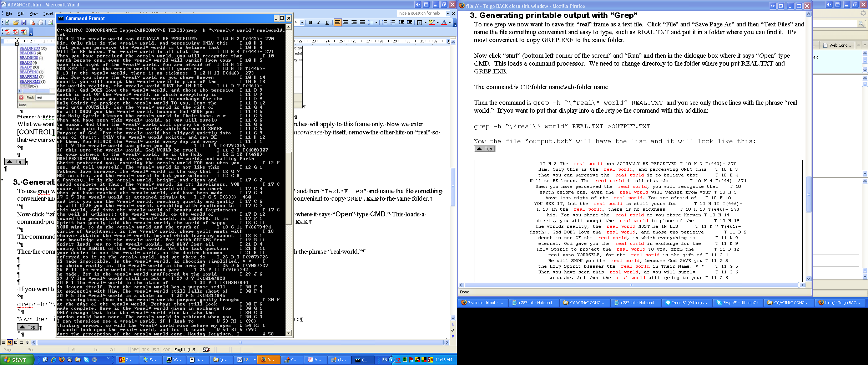The width and height of the screenshot is (868, 365).
Task: Click the Convert to Adobe PDF icon
Action: [7, 32]
